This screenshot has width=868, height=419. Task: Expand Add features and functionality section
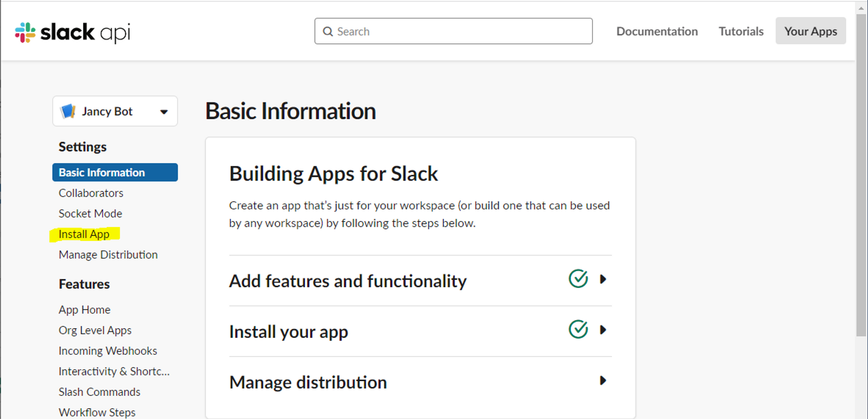[603, 279]
